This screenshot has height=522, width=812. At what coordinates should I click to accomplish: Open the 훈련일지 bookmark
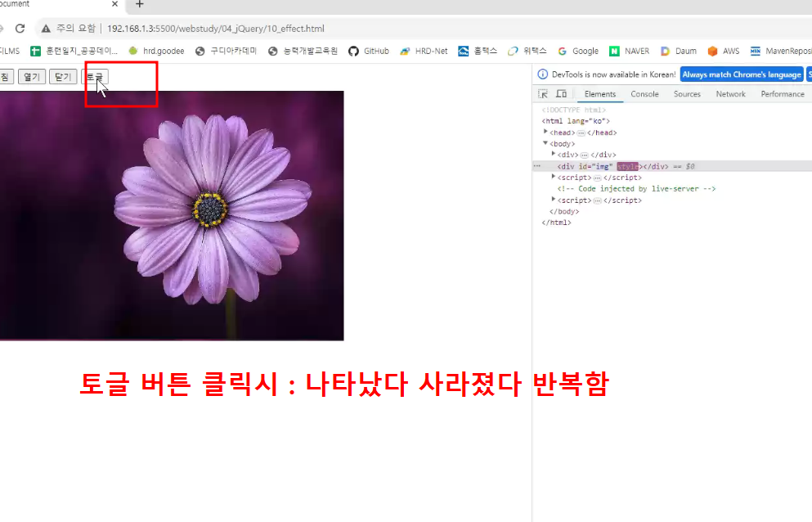[74, 51]
